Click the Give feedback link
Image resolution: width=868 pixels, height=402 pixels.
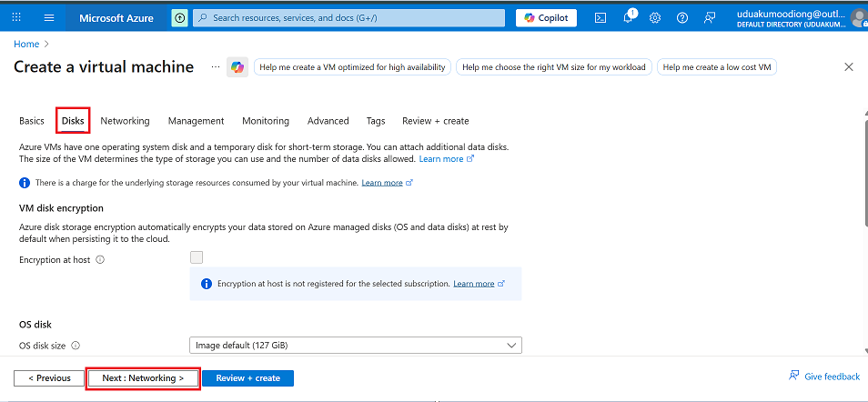[x=824, y=377]
